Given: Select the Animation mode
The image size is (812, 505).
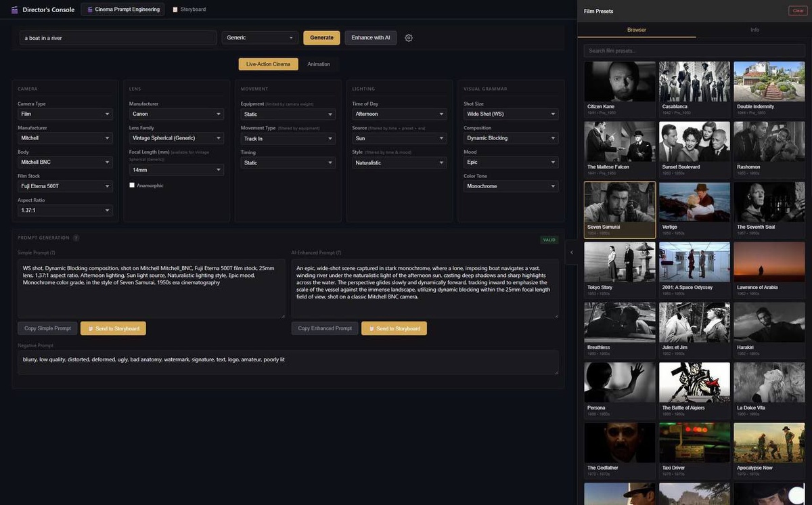Looking at the screenshot, I should (x=319, y=64).
